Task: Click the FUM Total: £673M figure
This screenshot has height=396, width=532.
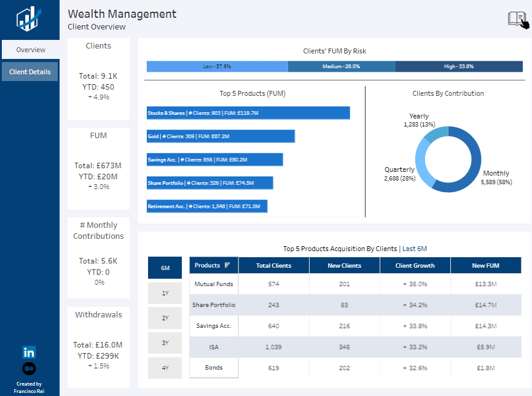Action: coord(98,165)
